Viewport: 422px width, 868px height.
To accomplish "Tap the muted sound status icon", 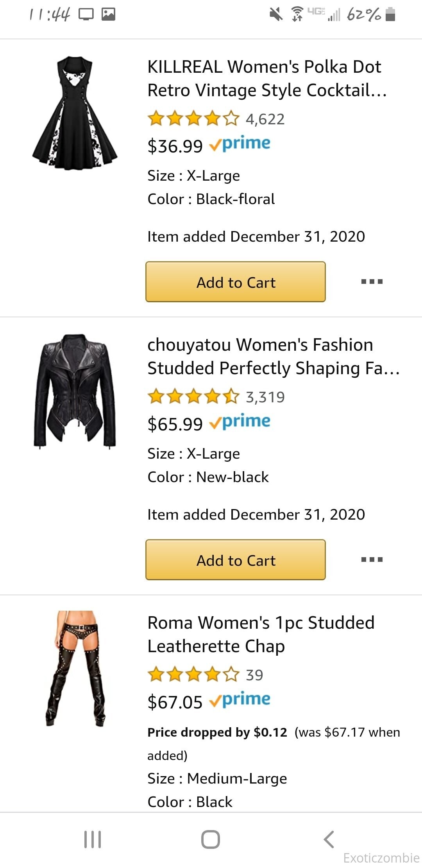I will click(276, 14).
